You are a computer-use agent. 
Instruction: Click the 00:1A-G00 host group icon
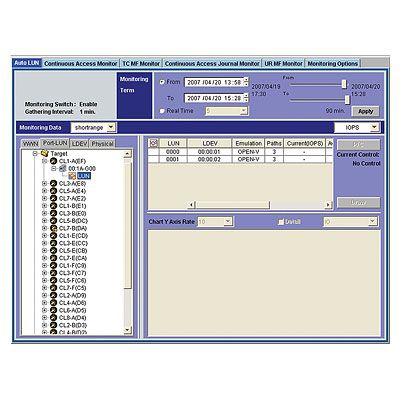pos(63,169)
